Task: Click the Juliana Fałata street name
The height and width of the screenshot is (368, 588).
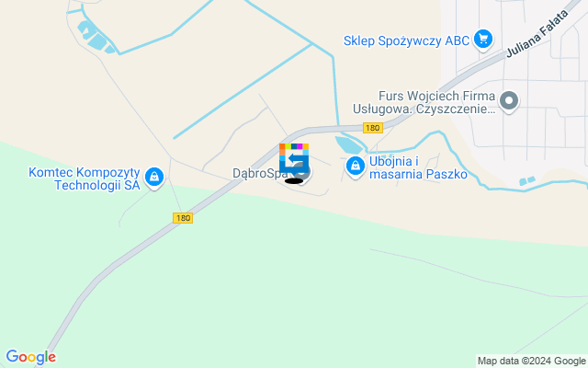Action: (x=537, y=33)
